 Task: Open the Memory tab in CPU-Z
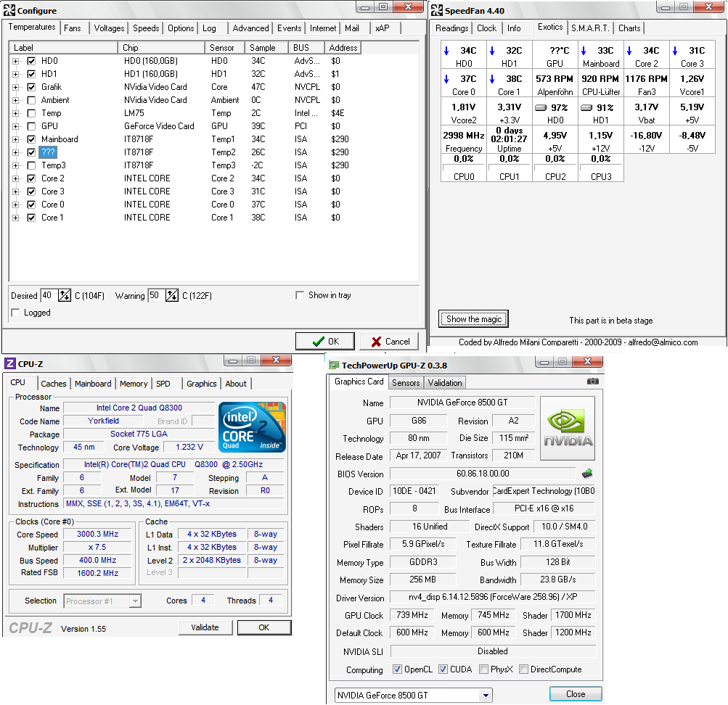[134, 384]
